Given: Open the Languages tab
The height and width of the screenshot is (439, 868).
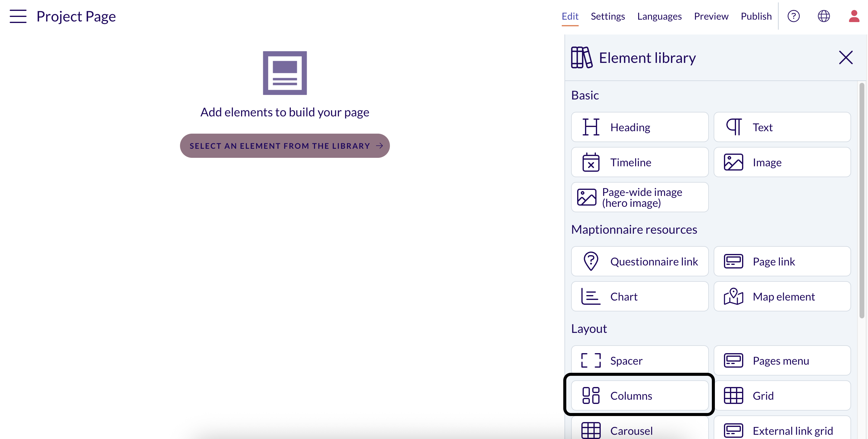Looking at the screenshot, I should [659, 16].
